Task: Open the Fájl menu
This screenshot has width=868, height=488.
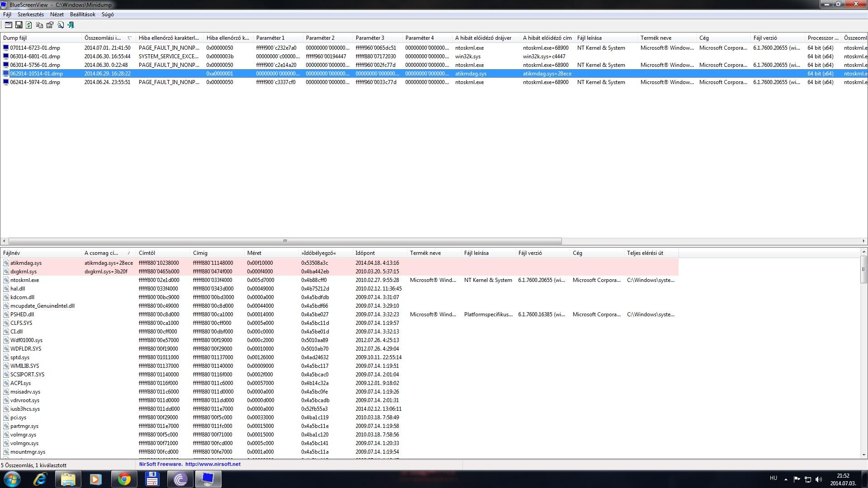Action: pyautogui.click(x=7, y=14)
